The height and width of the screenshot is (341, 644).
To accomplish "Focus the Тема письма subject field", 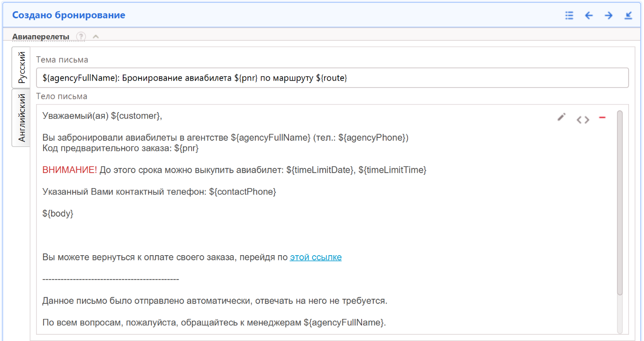I will [x=332, y=78].
